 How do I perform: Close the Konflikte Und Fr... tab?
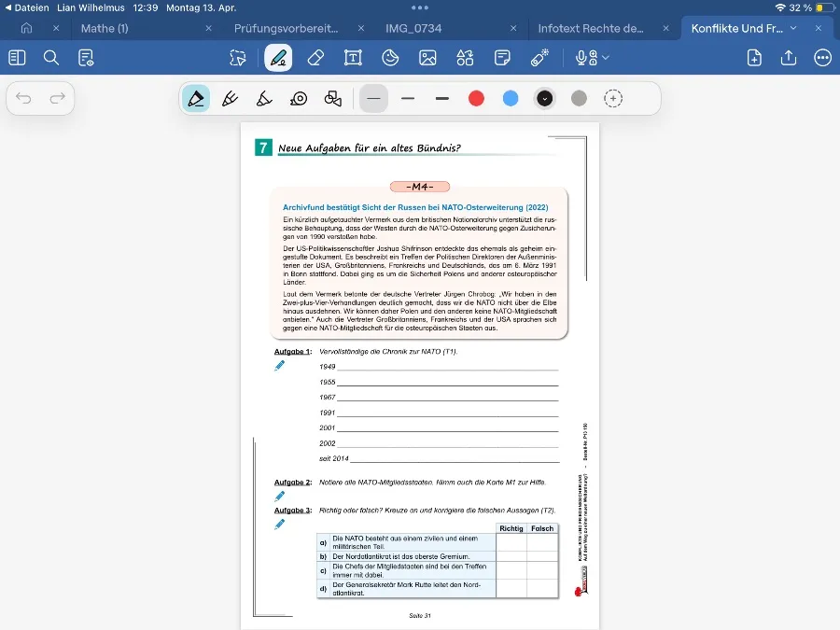click(x=818, y=28)
